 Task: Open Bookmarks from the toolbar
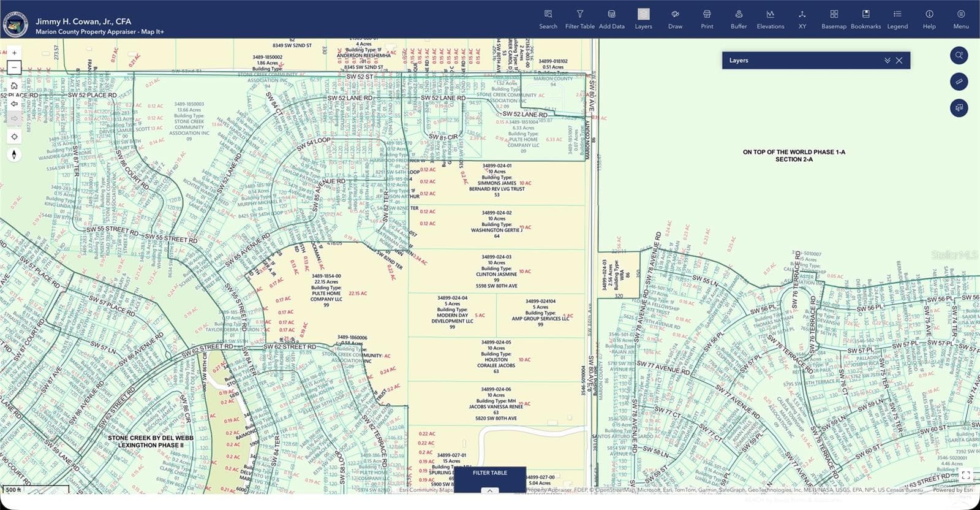tap(865, 19)
